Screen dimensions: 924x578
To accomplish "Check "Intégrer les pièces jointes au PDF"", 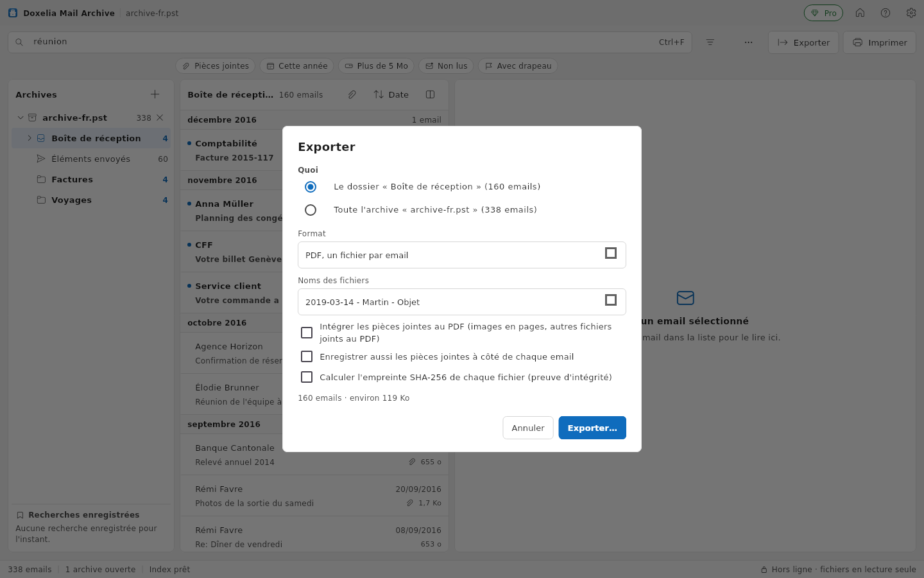I will point(307,333).
